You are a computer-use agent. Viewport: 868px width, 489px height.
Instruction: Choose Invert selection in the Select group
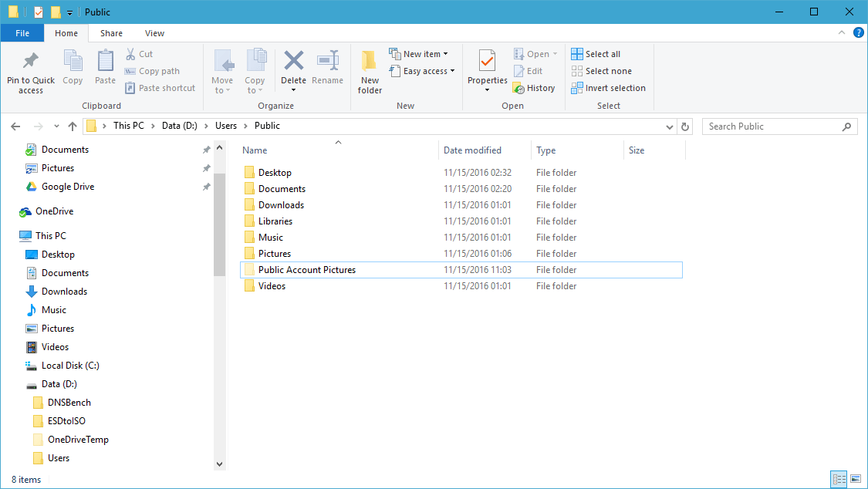[x=608, y=87]
